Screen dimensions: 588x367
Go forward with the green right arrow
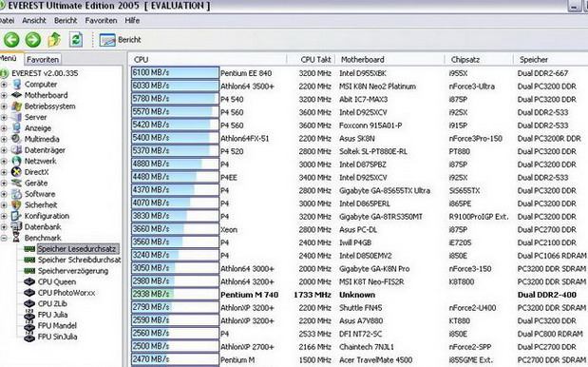pyautogui.click(x=33, y=39)
